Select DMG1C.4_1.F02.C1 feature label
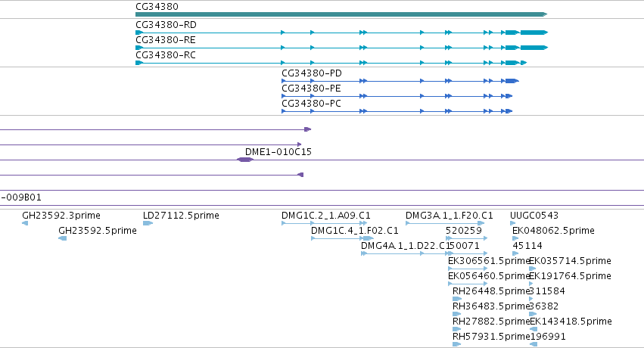 tap(355, 231)
